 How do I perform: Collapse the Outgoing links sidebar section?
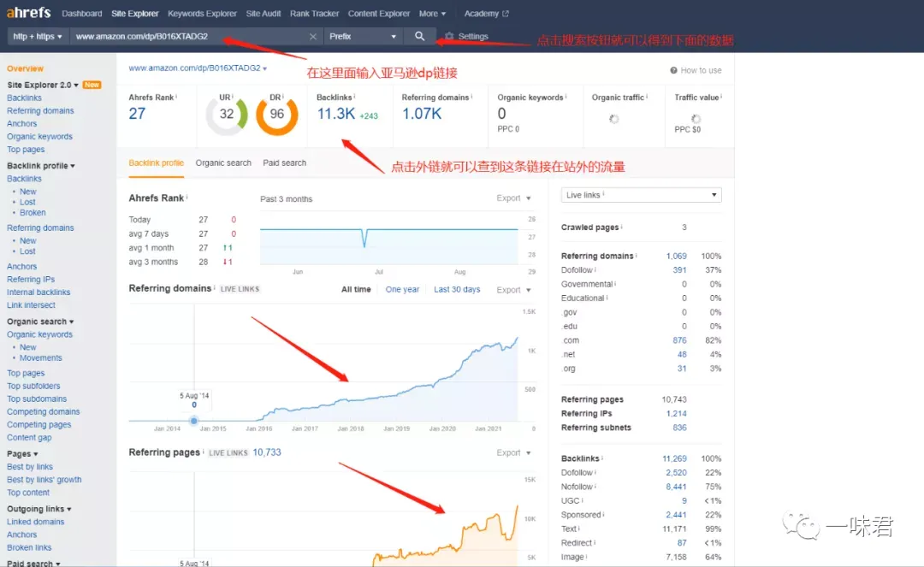38,509
